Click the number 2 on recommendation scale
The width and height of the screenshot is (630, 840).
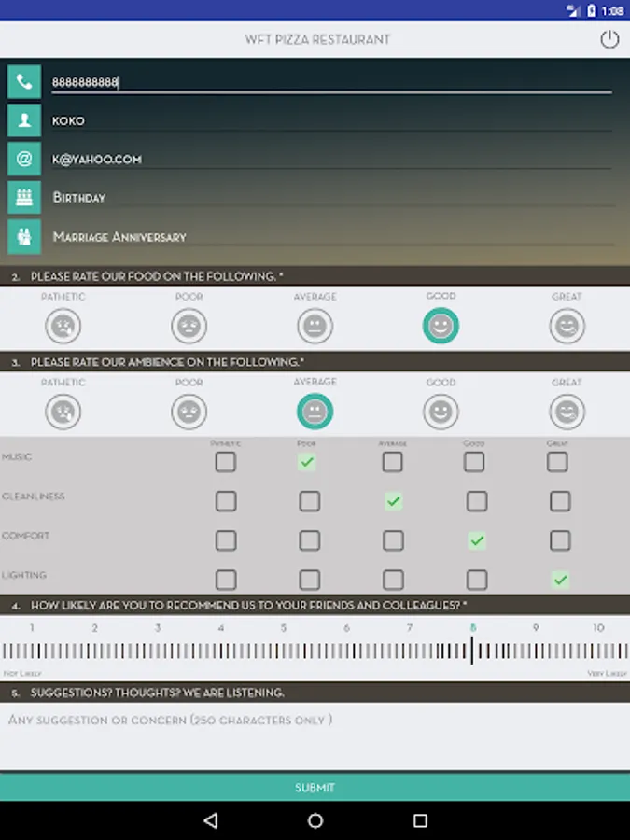click(95, 627)
